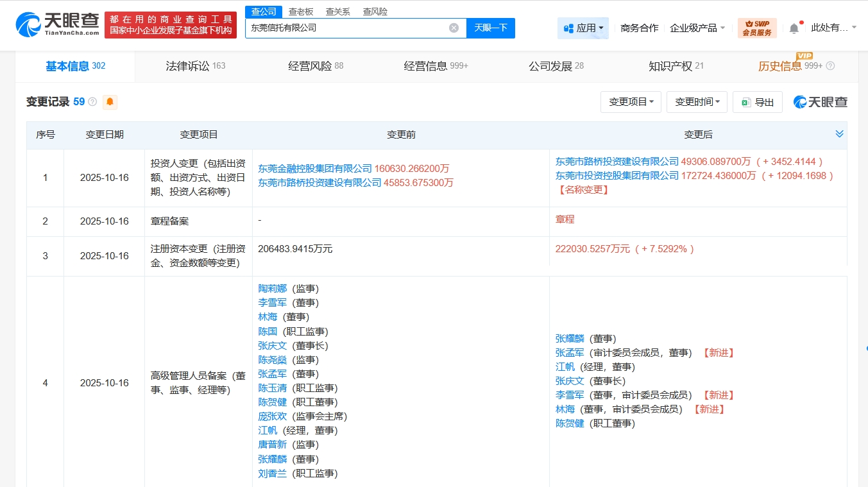The height and width of the screenshot is (487, 868).
Task: Click help icon beside 历史信息 tab
Action: pos(831,66)
